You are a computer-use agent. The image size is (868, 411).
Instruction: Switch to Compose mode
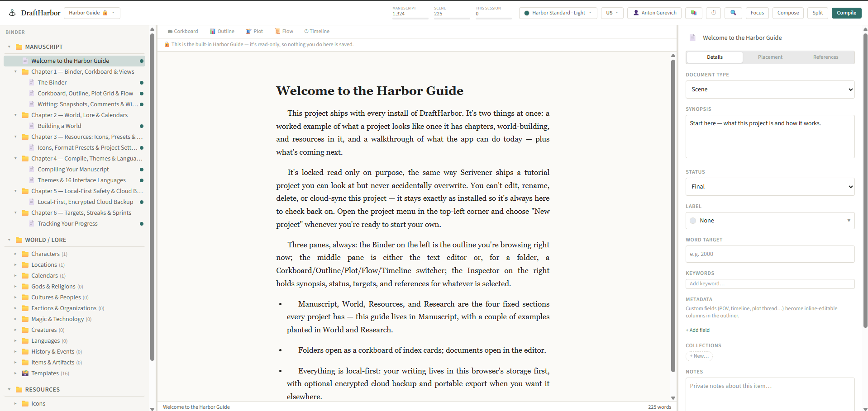click(788, 13)
